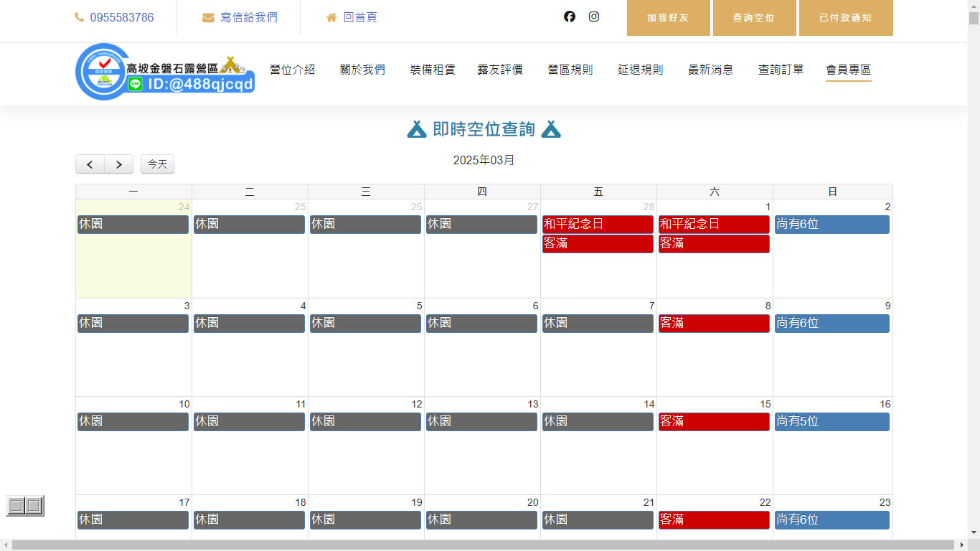Click the split-pane icon at bottom left
The height and width of the screenshot is (551, 980).
click(25, 506)
